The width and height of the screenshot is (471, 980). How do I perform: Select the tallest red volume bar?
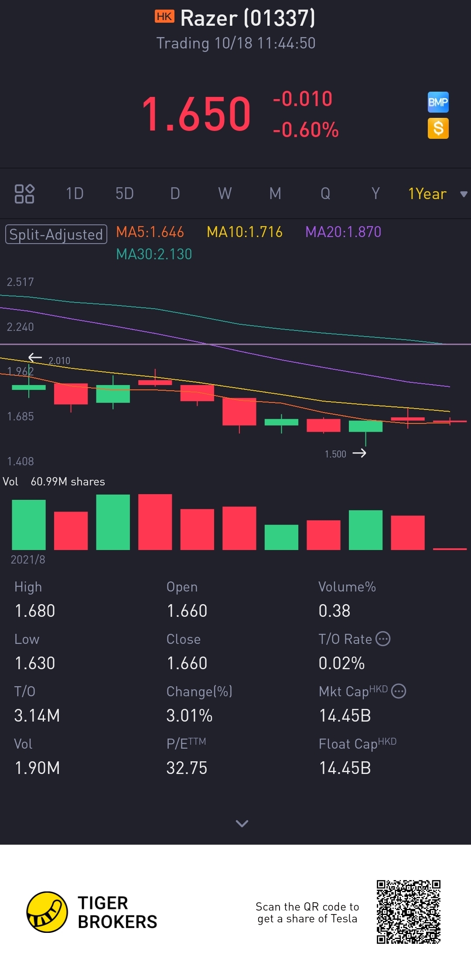click(155, 522)
